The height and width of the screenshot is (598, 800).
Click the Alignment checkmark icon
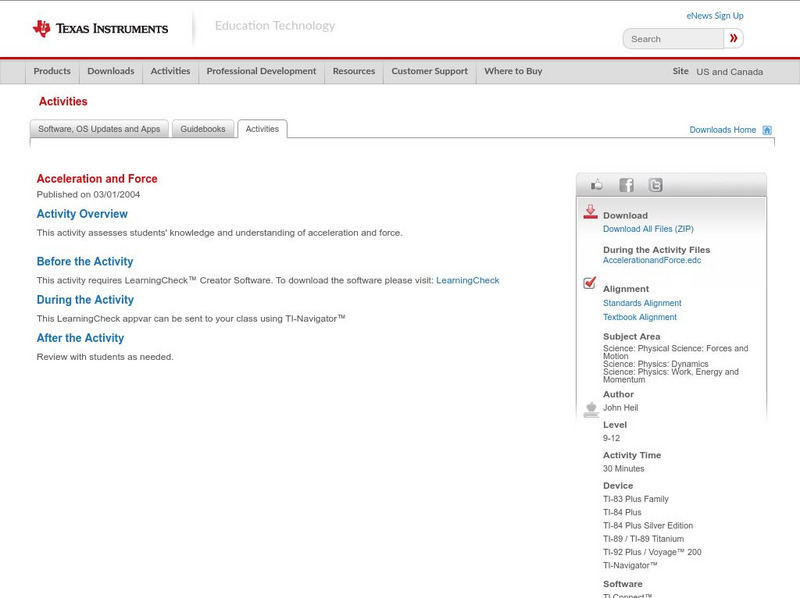[590, 282]
